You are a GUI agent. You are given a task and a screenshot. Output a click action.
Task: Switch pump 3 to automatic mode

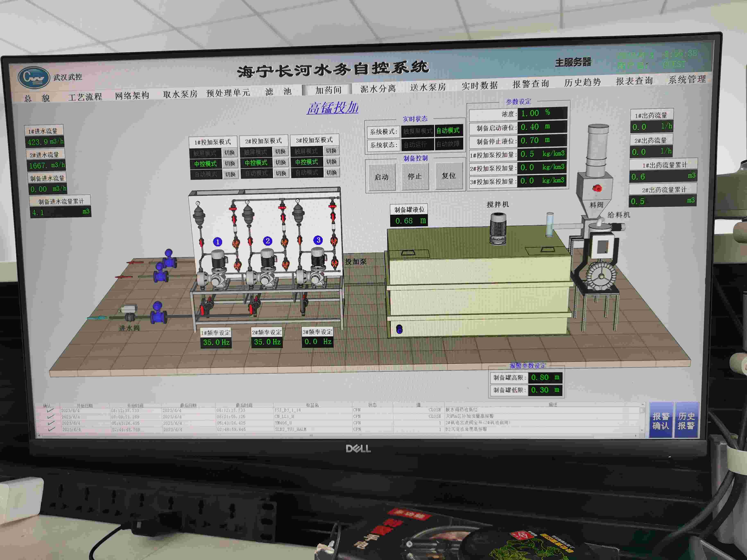(x=331, y=173)
